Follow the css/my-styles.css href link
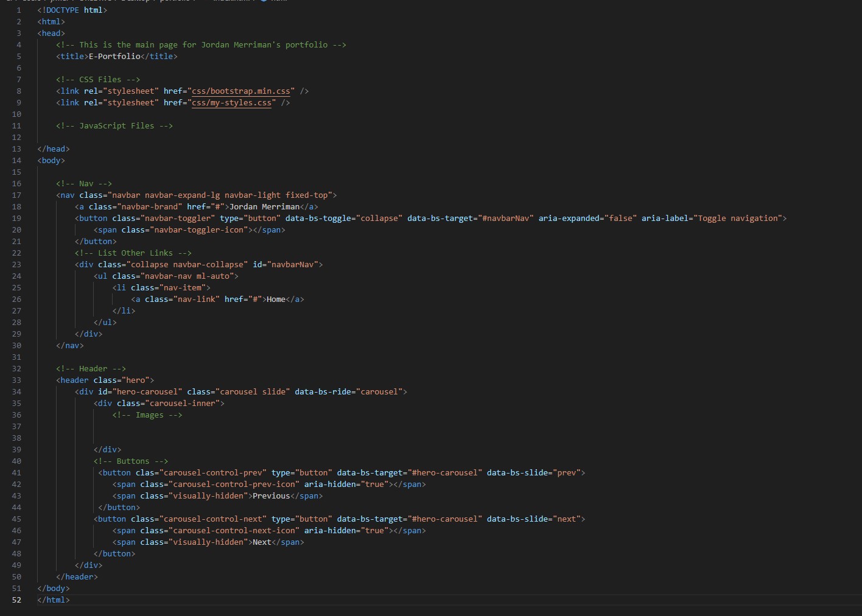The height and width of the screenshot is (616, 862). click(x=231, y=103)
